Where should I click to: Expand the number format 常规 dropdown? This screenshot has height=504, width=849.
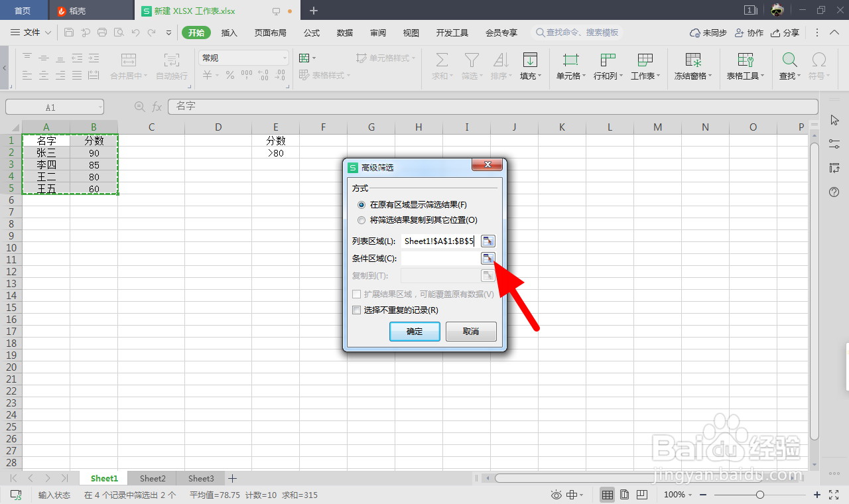click(285, 58)
